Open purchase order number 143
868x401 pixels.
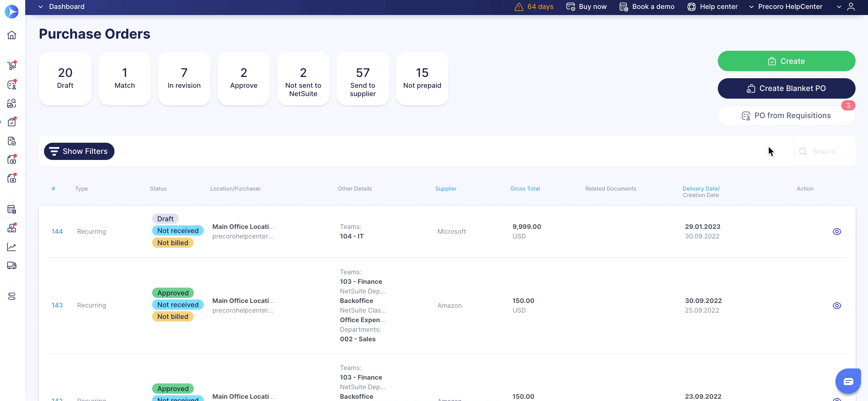coord(57,306)
